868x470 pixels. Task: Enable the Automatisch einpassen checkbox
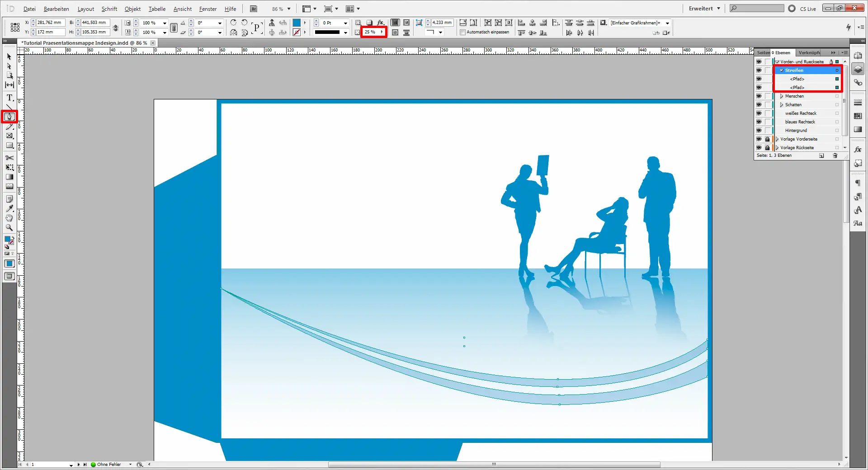[462, 32]
